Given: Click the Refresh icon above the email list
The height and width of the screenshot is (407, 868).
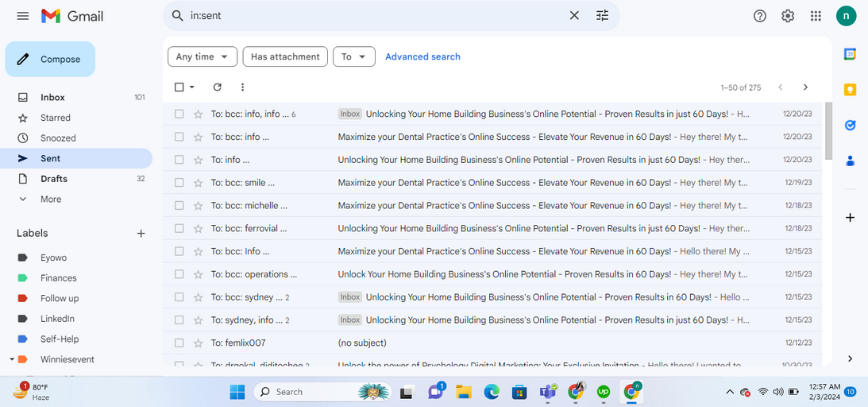Looking at the screenshot, I should [x=218, y=87].
